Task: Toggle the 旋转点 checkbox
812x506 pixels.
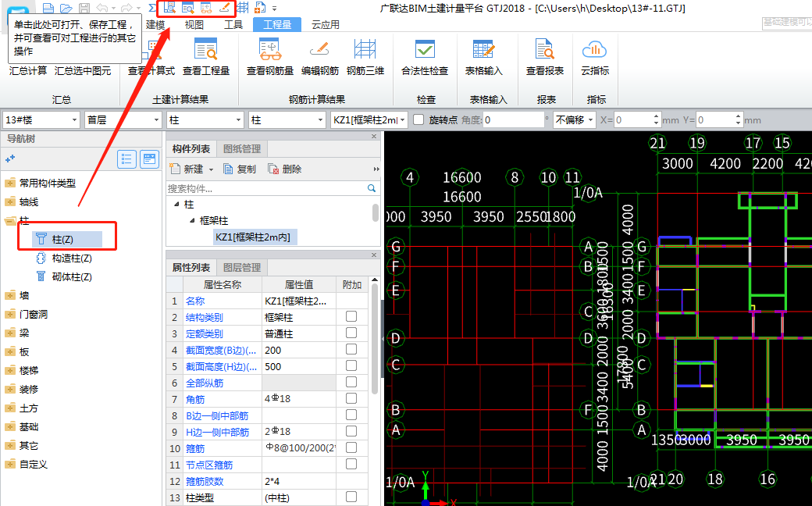Action: [418, 120]
